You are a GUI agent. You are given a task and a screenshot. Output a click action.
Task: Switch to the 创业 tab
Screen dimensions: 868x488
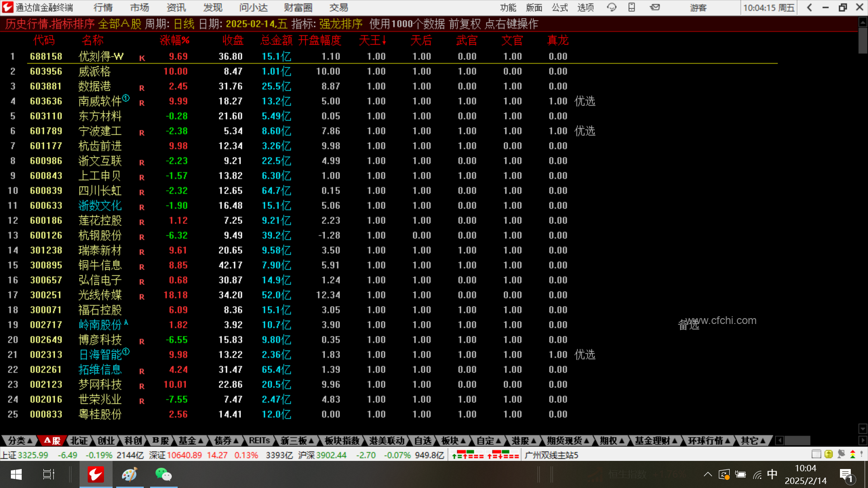106,441
